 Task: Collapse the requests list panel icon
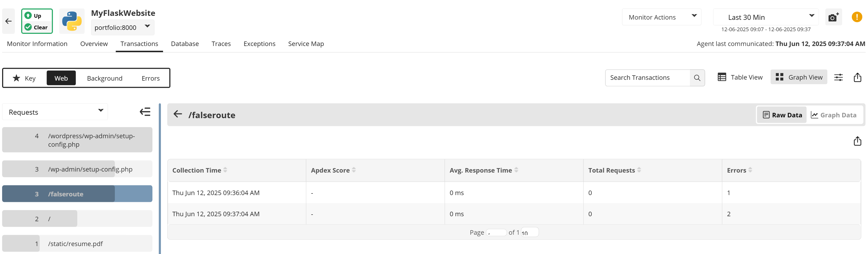coord(145,112)
